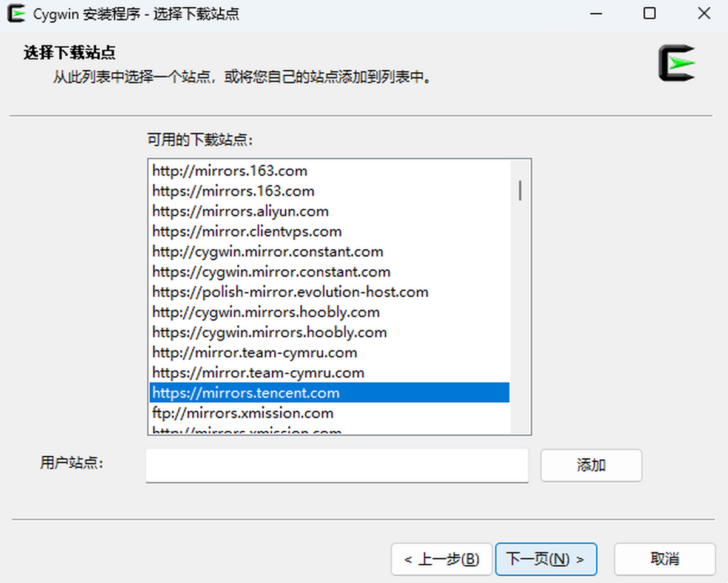Screen dimensions: 728x583
Task: Select http://cygwin.mirror.constant.com in the mirror list
Action: pyautogui.click(x=329, y=252)
